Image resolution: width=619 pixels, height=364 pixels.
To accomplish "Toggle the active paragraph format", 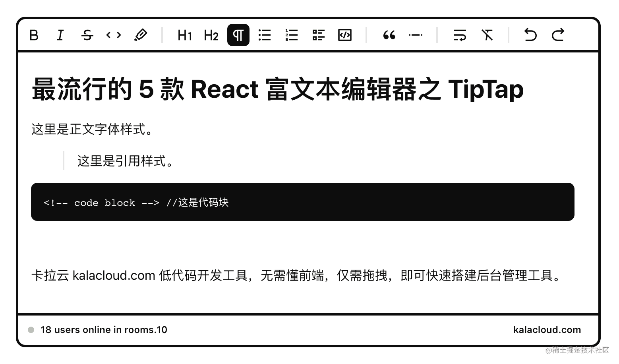I will pyautogui.click(x=238, y=35).
